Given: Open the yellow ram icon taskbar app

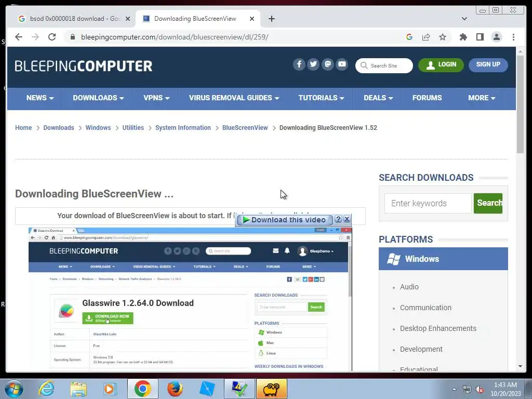Looking at the screenshot, I should click(x=271, y=389).
